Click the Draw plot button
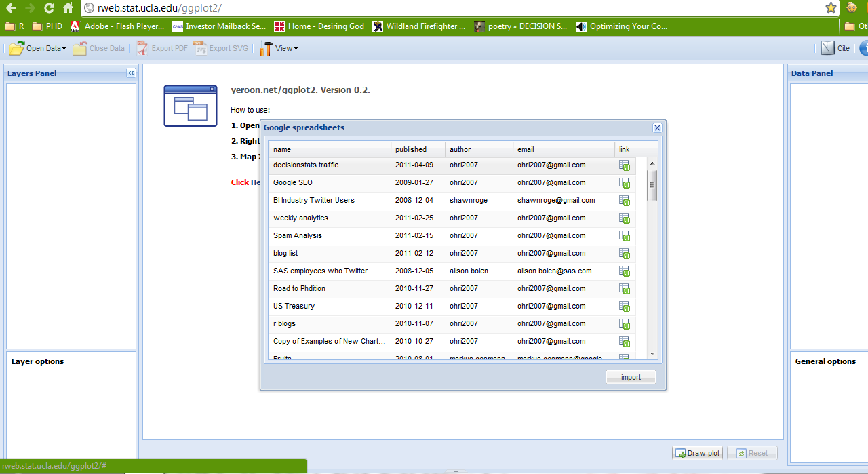 tap(697, 453)
